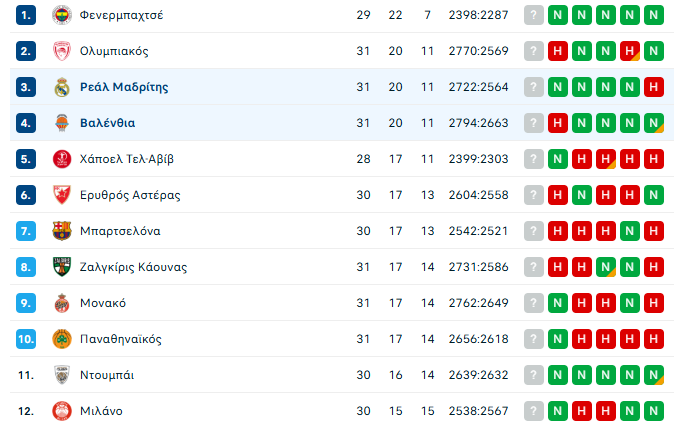Screen dimensions: 683x428
Task: Click the Zalgiris Kaunas logo
Action: point(61,267)
